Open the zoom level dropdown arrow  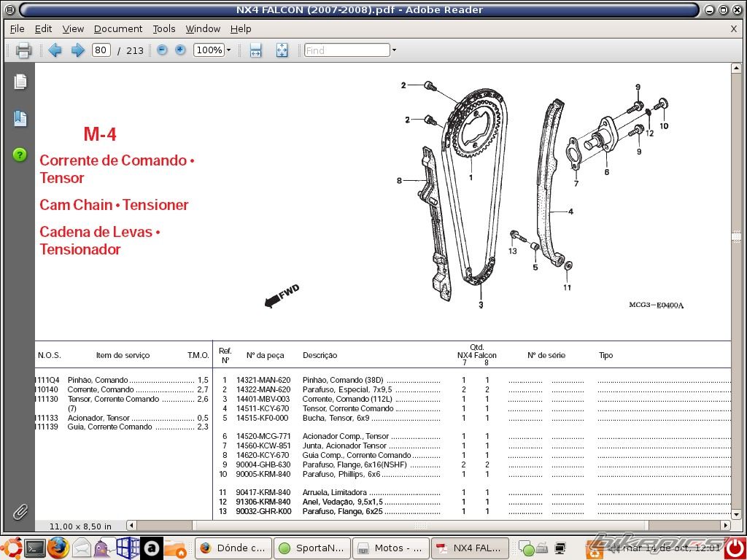(x=228, y=50)
